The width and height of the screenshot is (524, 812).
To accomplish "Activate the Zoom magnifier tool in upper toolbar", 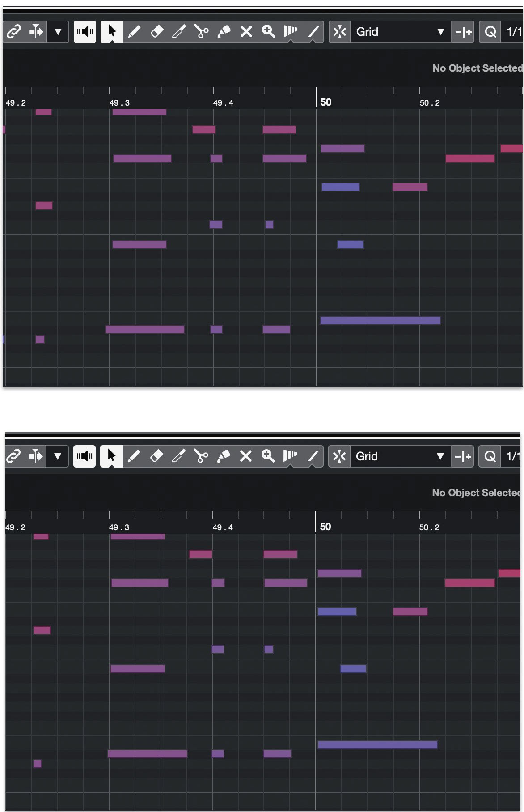I will pyautogui.click(x=268, y=32).
